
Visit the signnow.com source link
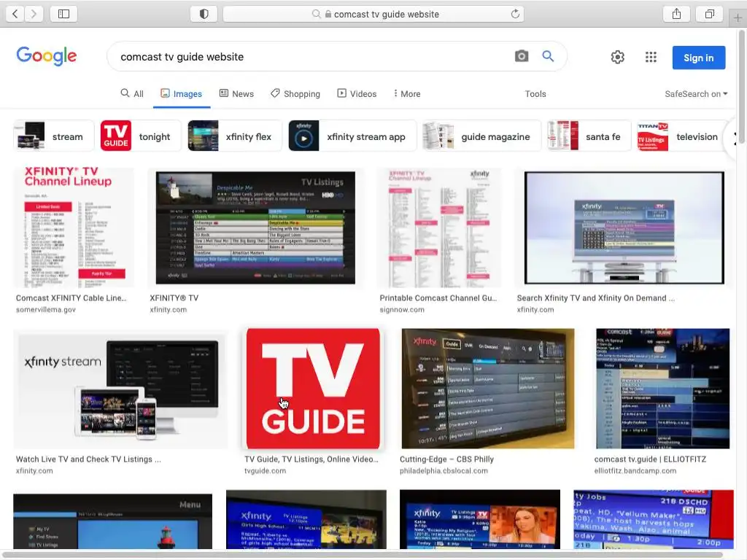click(x=402, y=309)
